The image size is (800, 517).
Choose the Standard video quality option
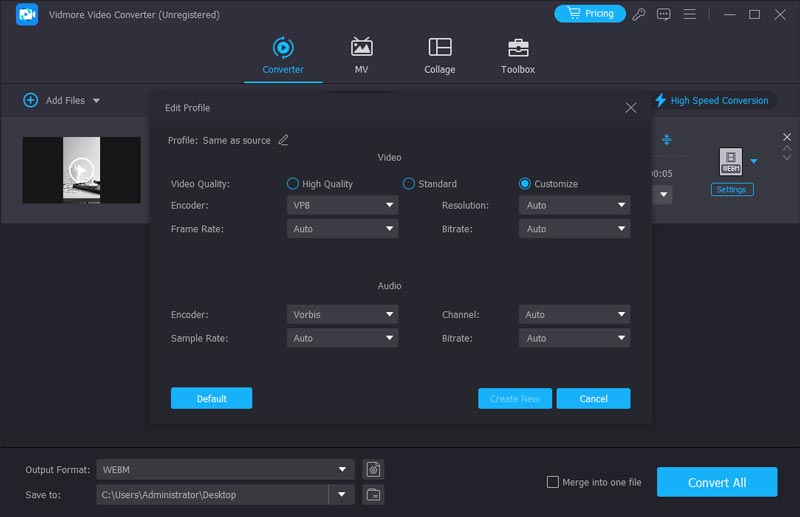tap(409, 184)
